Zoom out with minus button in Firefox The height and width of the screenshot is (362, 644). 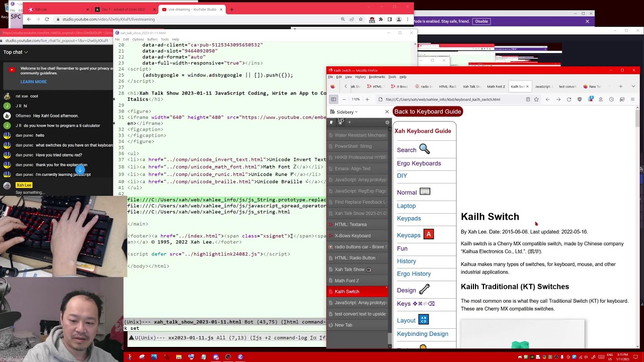point(345,100)
